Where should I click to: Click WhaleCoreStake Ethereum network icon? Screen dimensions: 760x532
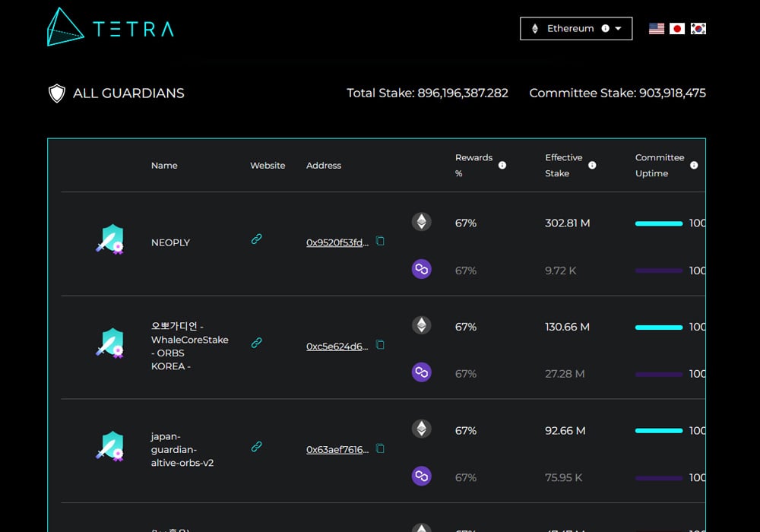[x=422, y=325]
